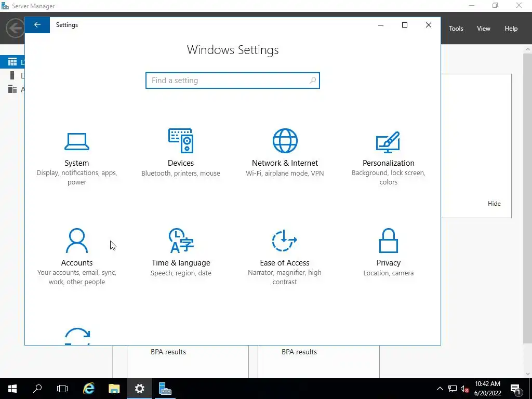Click the Privacy label
Image resolution: width=532 pixels, height=399 pixels.
[389, 262]
